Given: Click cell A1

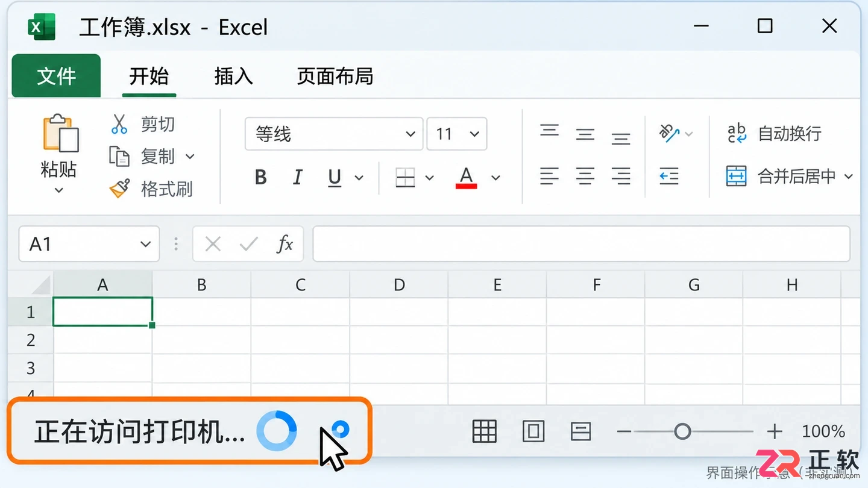Looking at the screenshot, I should tap(102, 312).
